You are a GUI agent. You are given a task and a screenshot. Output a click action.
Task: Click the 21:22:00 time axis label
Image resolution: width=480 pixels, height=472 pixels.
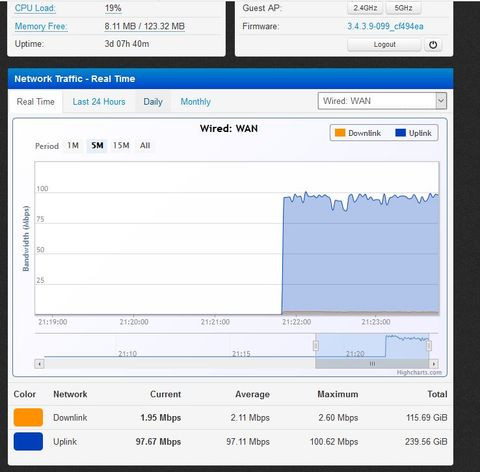tap(296, 322)
